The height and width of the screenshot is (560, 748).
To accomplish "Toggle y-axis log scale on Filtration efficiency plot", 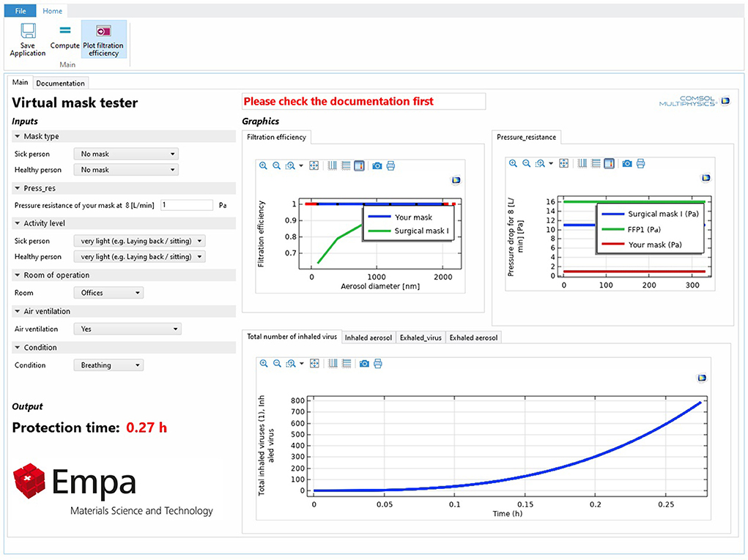I will tap(346, 166).
